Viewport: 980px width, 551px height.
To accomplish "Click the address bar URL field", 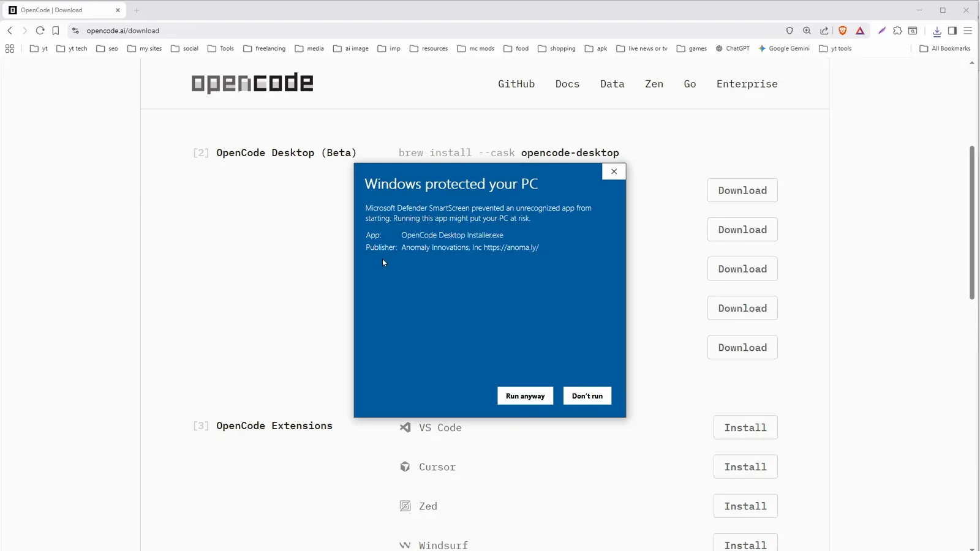I will [429, 31].
